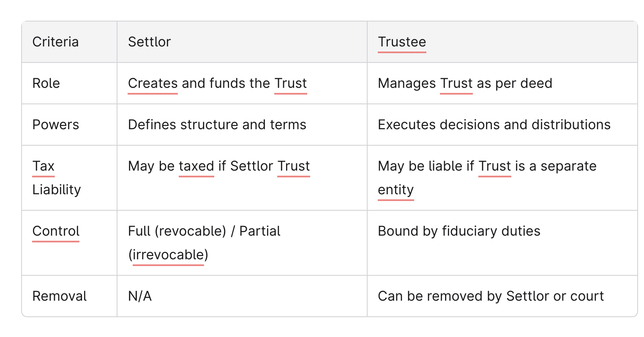Click the underlined word taxed

(196, 166)
